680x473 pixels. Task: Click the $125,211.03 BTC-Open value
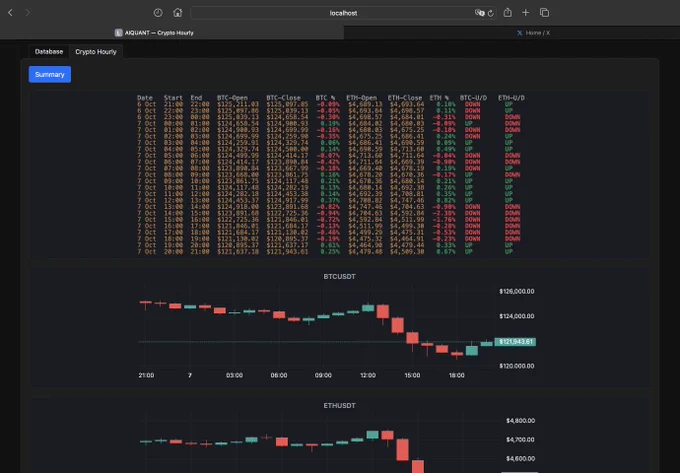pyautogui.click(x=238, y=104)
